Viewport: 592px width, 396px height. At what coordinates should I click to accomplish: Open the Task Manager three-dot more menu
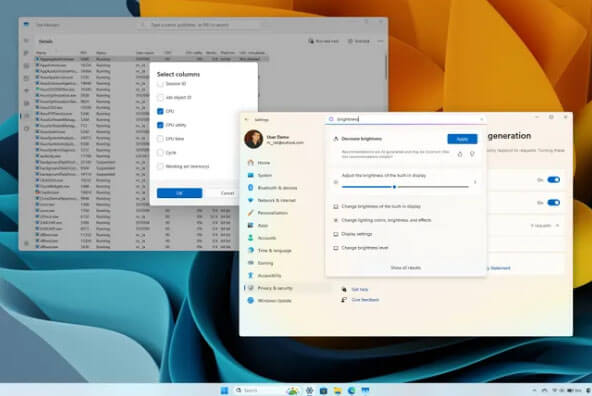click(380, 41)
